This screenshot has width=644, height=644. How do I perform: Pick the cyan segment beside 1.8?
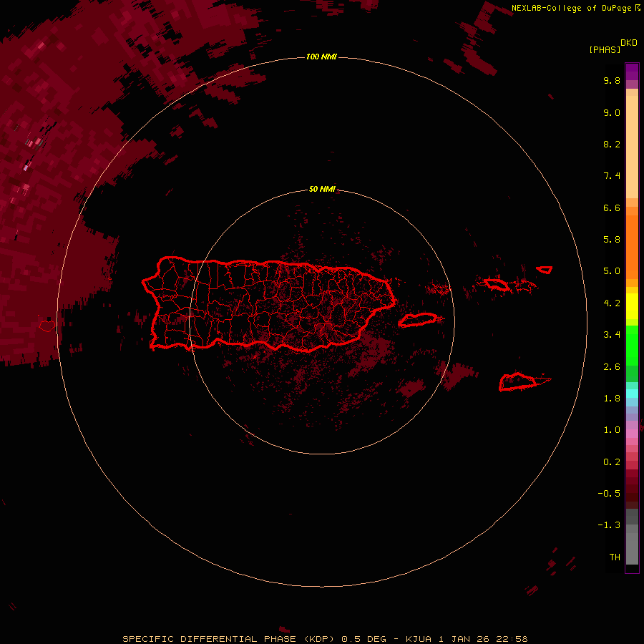(632, 394)
